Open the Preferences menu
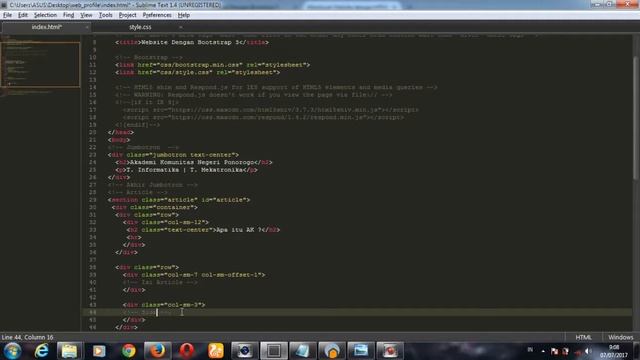640x360 pixels. coord(157,15)
